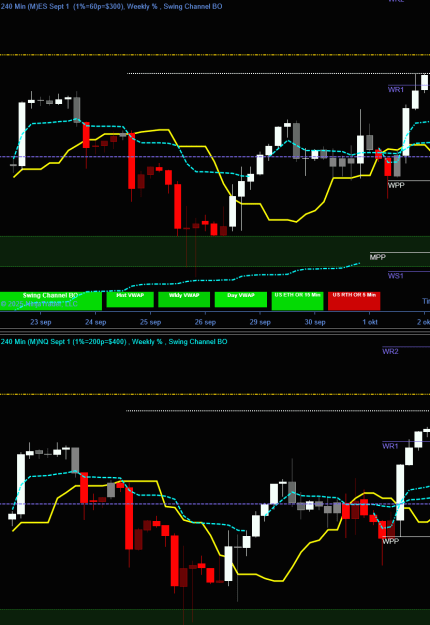
Task: Click the 240 Min (M)NQ chart title
Action: [114, 342]
